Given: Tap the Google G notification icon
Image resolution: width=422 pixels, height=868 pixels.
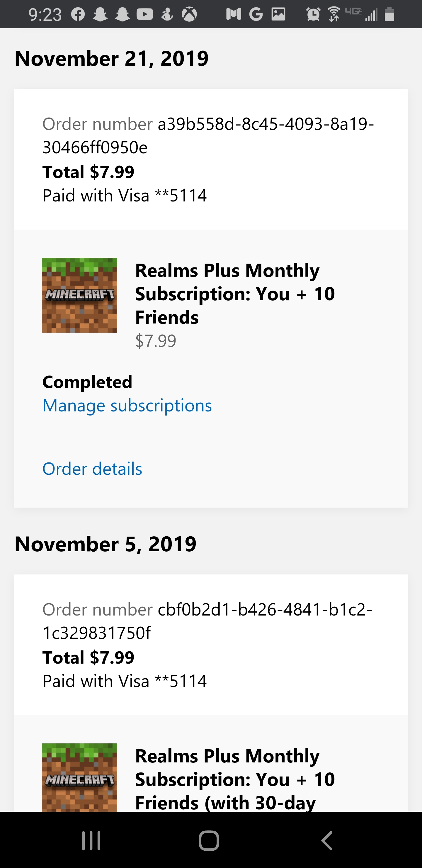Looking at the screenshot, I should tap(256, 14).
